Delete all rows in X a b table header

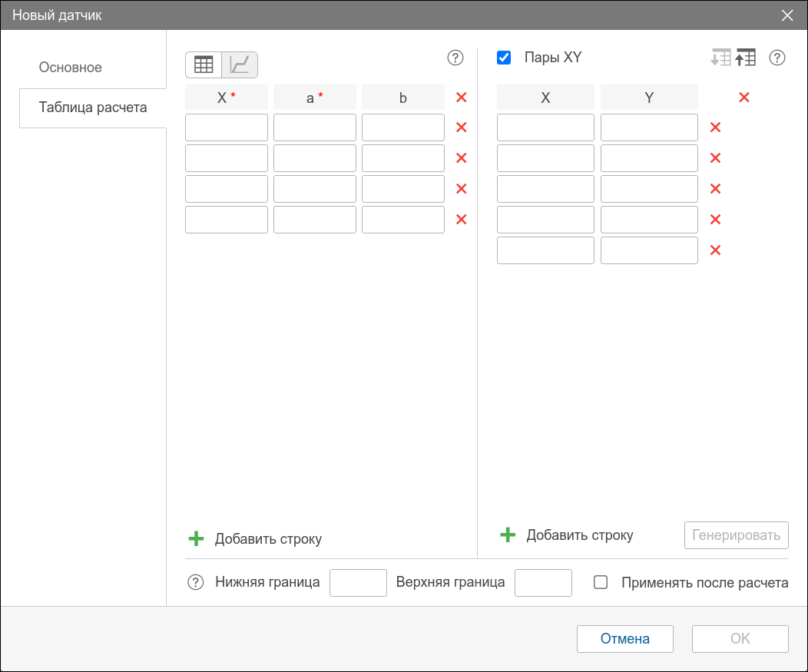(x=462, y=98)
